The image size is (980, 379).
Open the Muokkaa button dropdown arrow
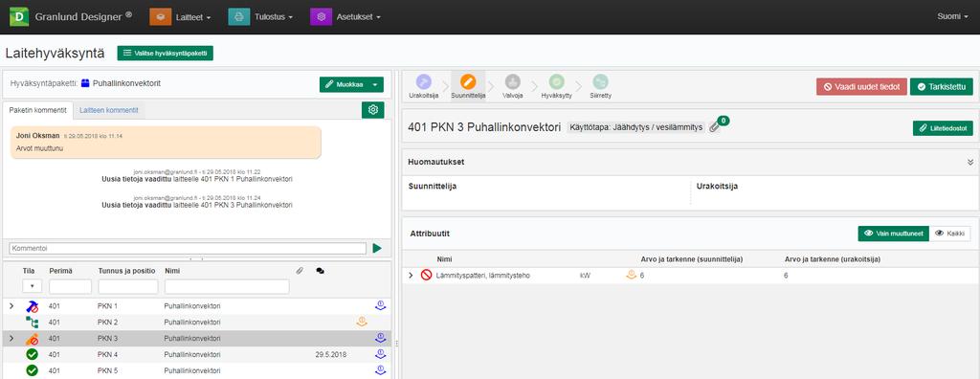[x=375, y=84]
